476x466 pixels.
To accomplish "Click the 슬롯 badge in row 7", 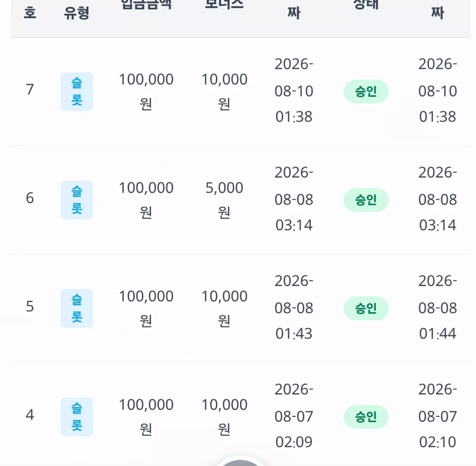I will tap(77, 91).
